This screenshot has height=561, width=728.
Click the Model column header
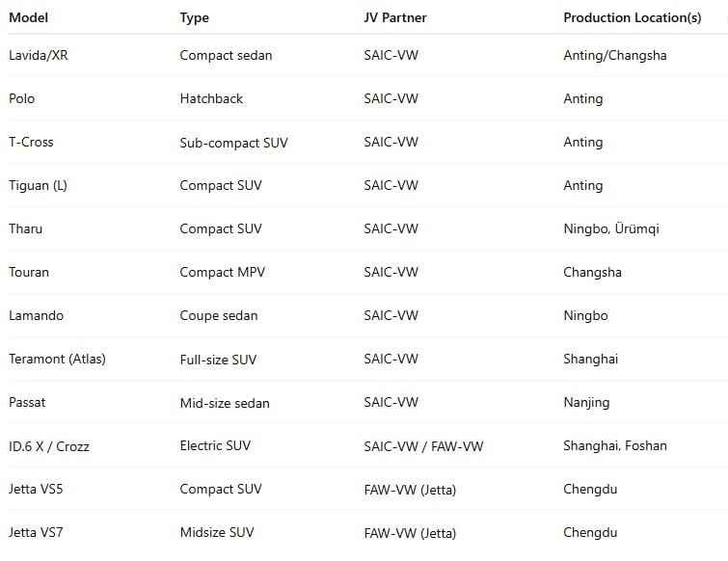coord(29,17)
